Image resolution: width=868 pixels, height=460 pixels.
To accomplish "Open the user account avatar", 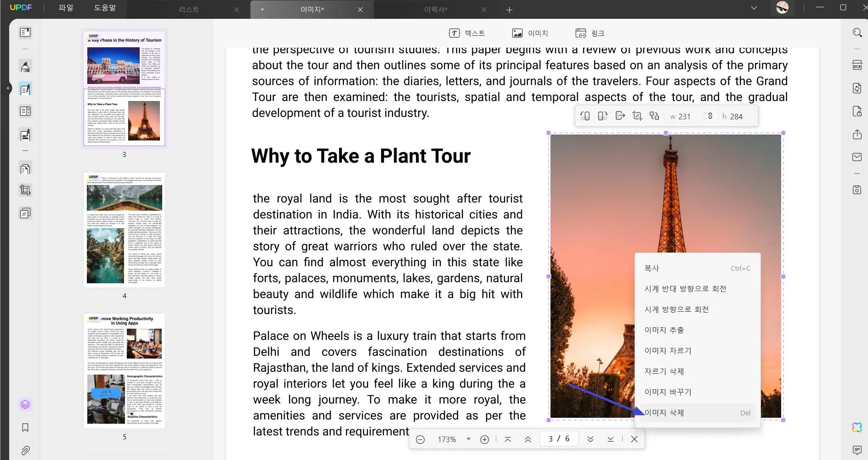I will [782, 8].
